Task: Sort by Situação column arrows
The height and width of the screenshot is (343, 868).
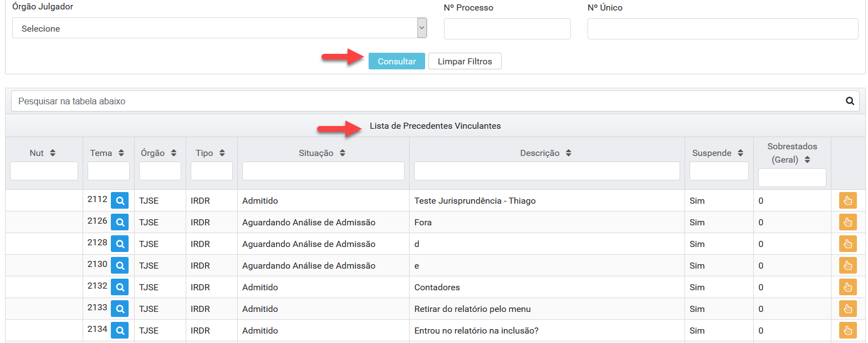Action: click(343, 153)
